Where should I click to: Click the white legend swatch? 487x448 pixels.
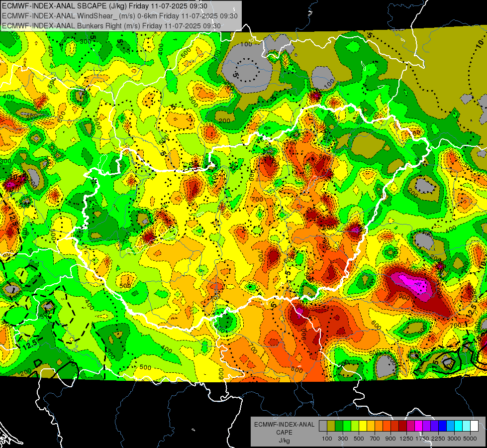pyautogui.click(x=474, y=426)
